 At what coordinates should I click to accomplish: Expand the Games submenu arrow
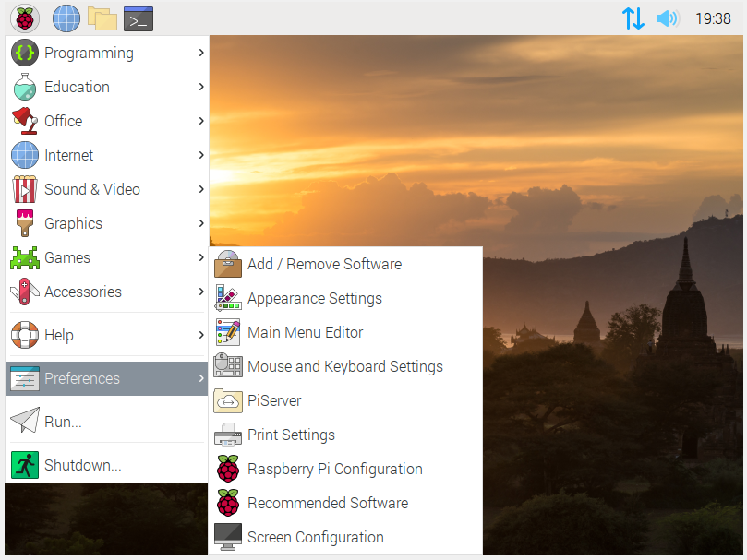201,257
